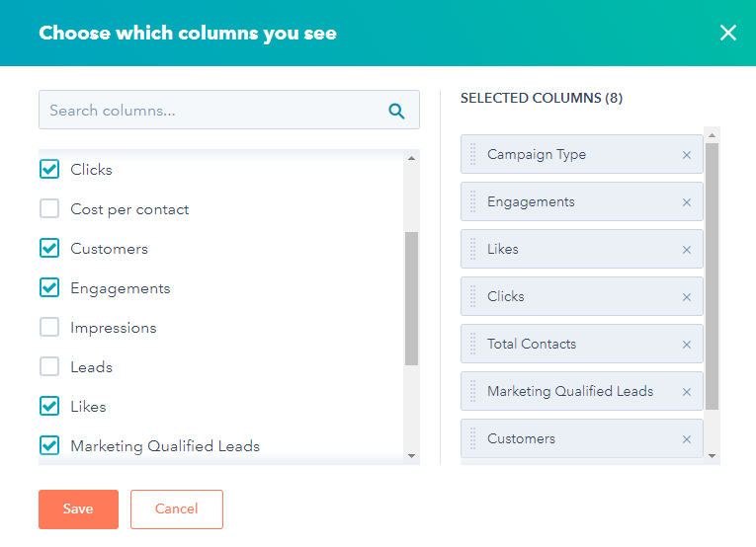This screenshot has height=547, width=756.
Task: Save the column selection
Action: pyautogui.click(x=78, y=509)
